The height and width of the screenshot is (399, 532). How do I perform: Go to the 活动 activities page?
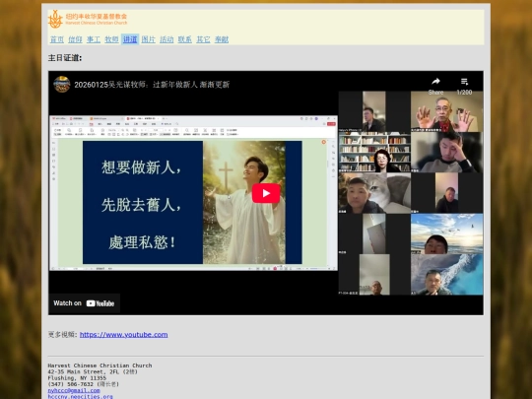[x=166, y=39]
